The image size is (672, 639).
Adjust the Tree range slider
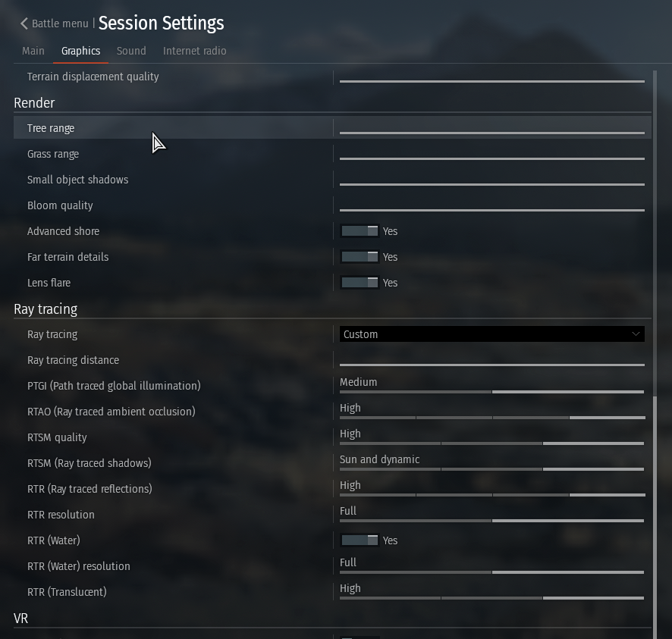click(492, 133)
